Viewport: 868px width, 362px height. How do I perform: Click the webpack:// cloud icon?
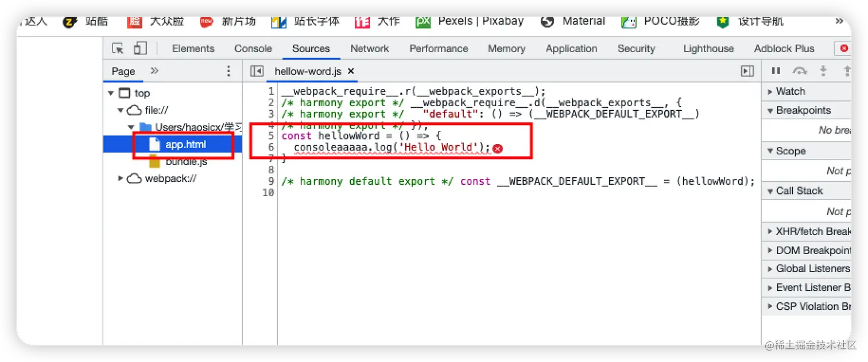[x=134, y=178]
